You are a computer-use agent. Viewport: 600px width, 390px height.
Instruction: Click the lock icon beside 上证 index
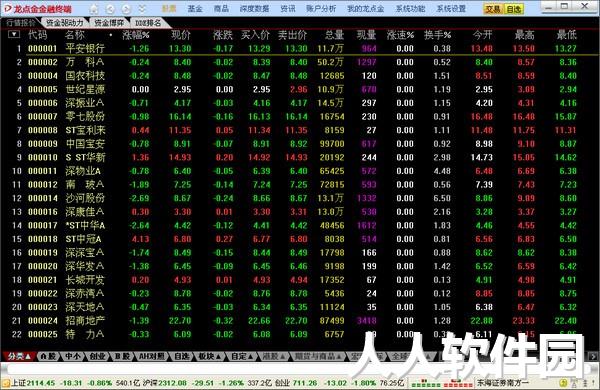click(x=5, y=383)
